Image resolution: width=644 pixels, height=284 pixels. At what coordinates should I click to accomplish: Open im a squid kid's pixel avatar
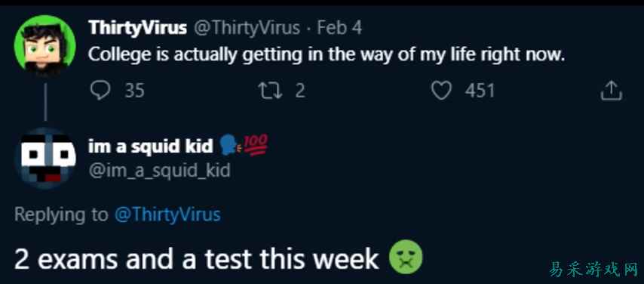coord(44,159)
